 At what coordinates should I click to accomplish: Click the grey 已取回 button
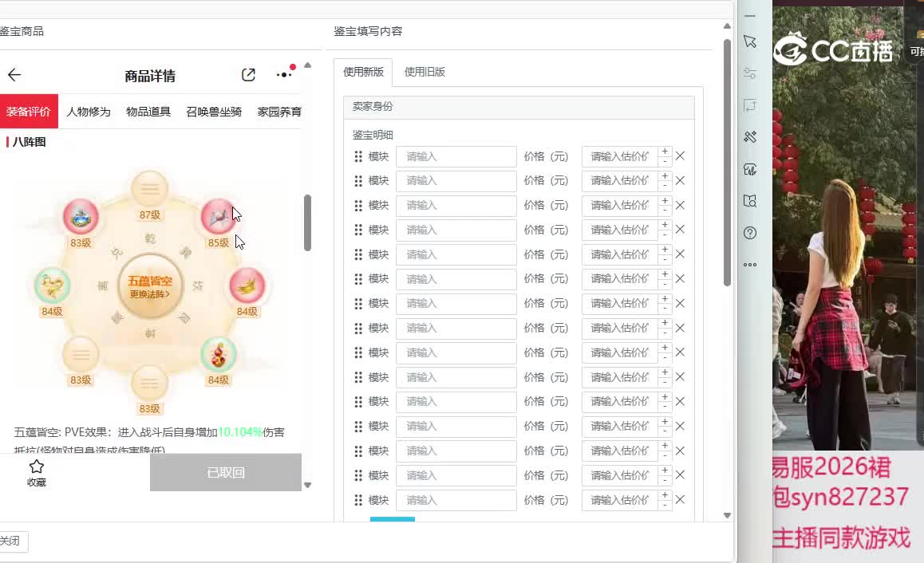[x=226, y=472]
